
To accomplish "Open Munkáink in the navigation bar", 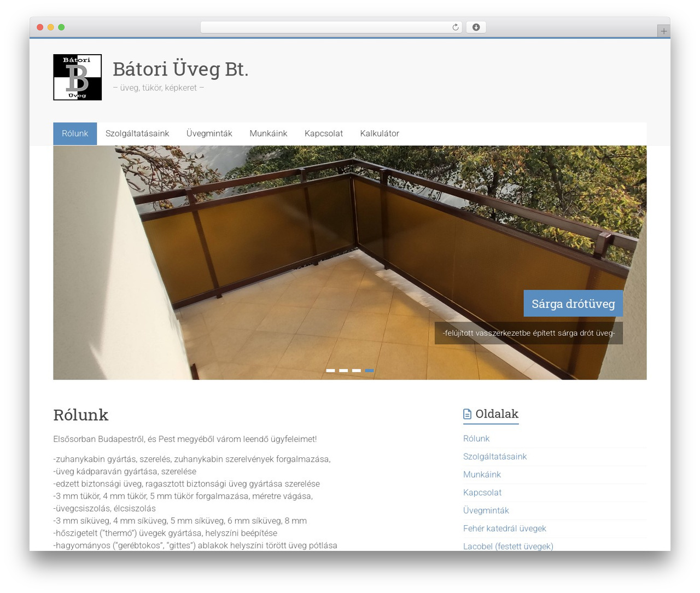I will [269, 133].
